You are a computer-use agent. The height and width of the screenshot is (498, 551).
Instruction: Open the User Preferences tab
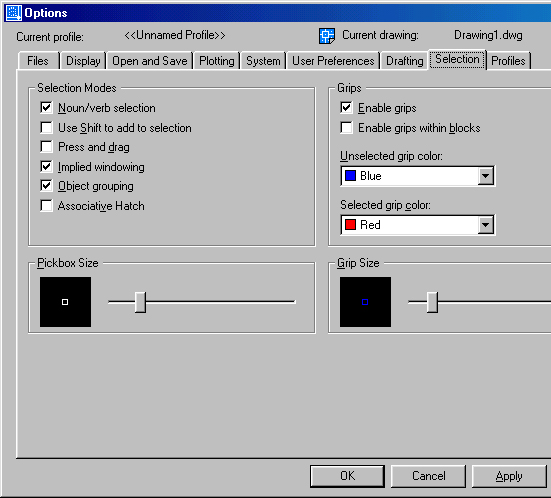coord(333,61)
